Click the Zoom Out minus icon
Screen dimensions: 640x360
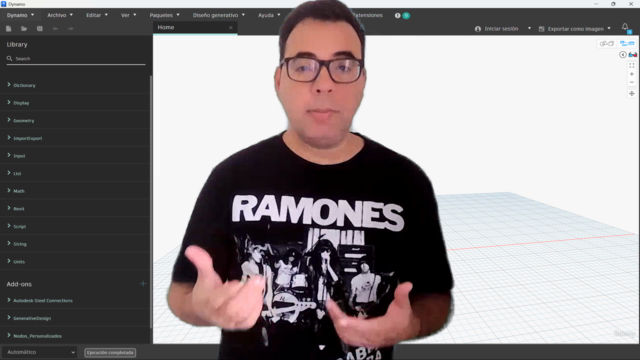[x=632, y=82]
